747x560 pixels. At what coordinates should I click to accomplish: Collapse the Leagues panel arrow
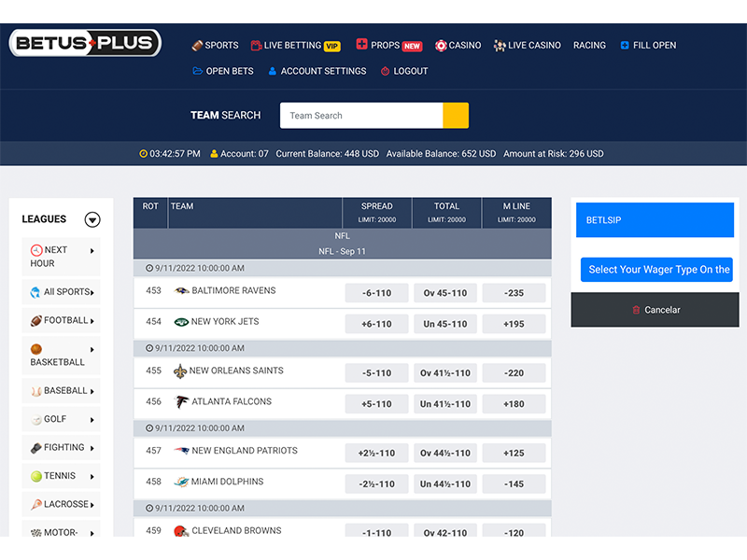(92, 219)
